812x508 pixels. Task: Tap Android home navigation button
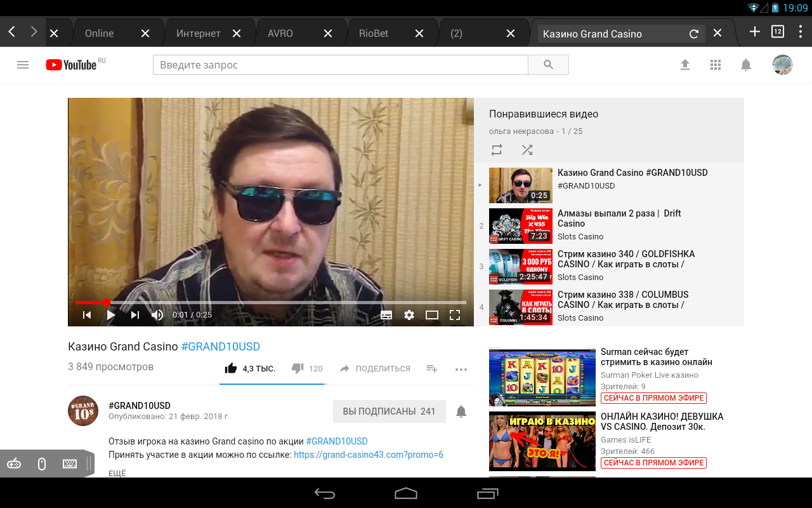(406, 493)
